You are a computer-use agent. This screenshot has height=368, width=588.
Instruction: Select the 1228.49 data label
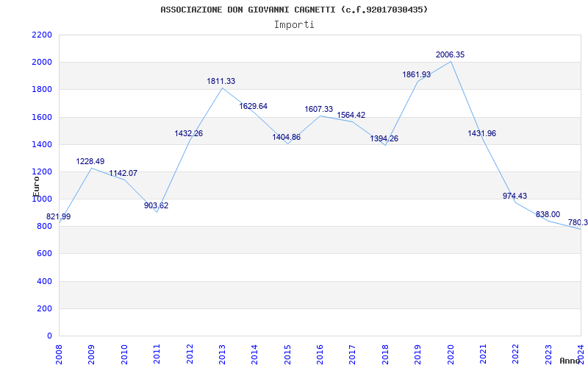[x=90, y=161]
